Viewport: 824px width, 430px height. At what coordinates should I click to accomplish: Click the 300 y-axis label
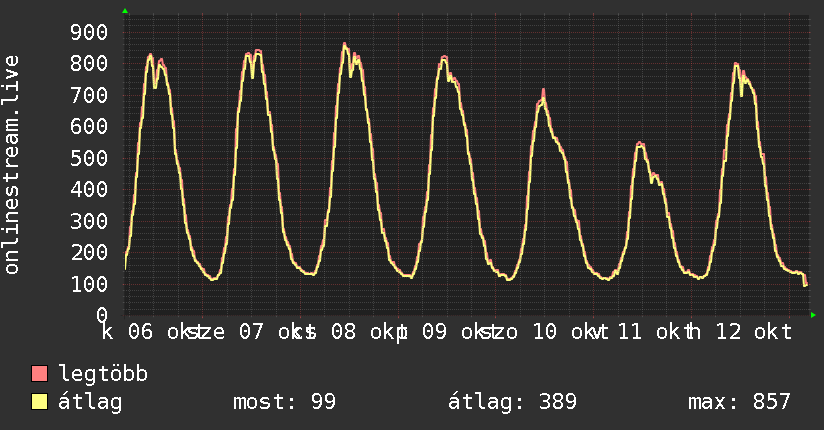click(x=89, y=221)
